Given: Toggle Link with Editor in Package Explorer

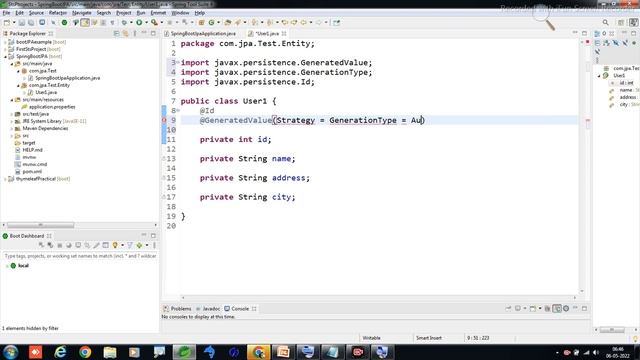Looking at the screenshot, I should coord(126,33).
